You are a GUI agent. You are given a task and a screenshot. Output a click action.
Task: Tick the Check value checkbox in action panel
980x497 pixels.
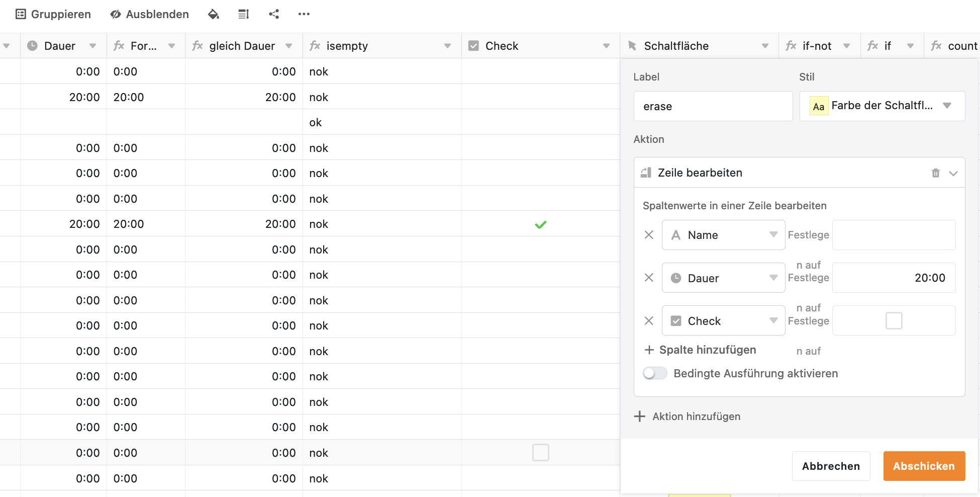(x=894, y=320)
